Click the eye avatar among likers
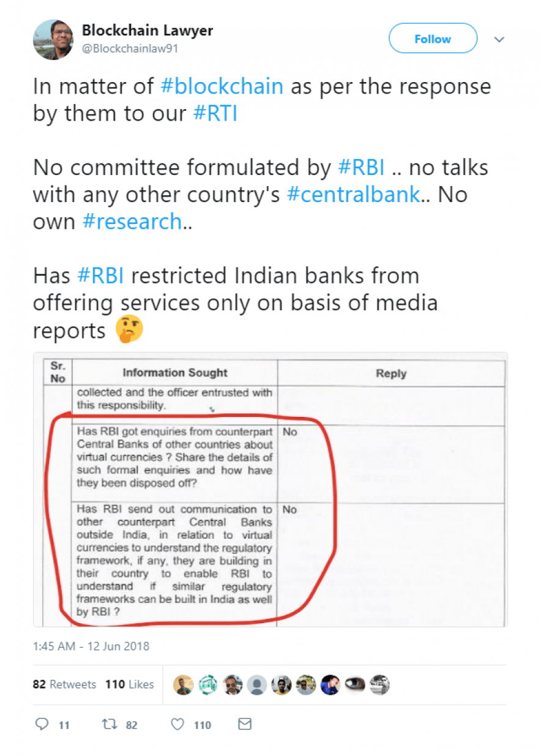The width and height of the screenshot is (541, 756). tap(355, 684)
